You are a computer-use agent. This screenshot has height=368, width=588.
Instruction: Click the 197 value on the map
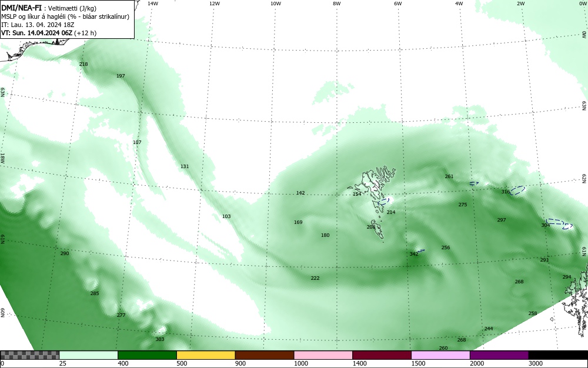121,76
